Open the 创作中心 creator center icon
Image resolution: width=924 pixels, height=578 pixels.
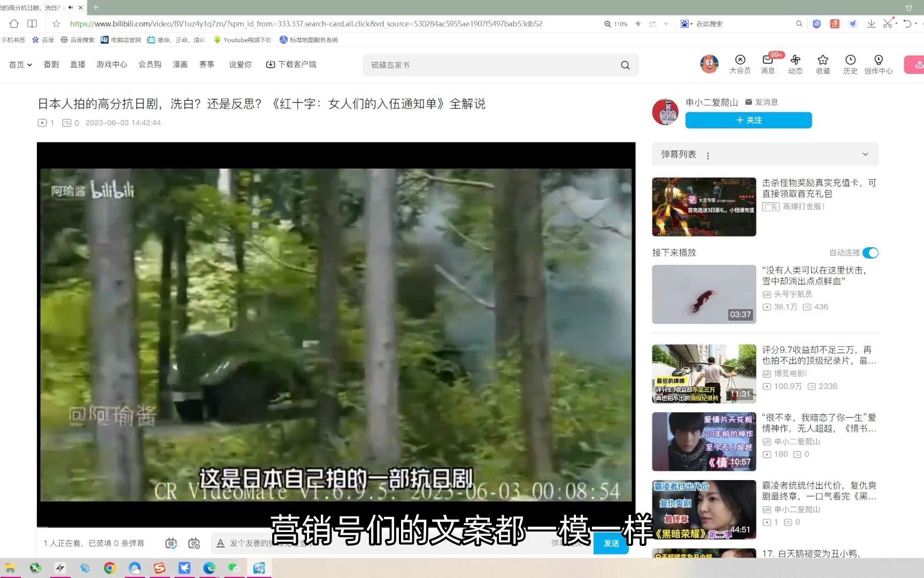879,64
